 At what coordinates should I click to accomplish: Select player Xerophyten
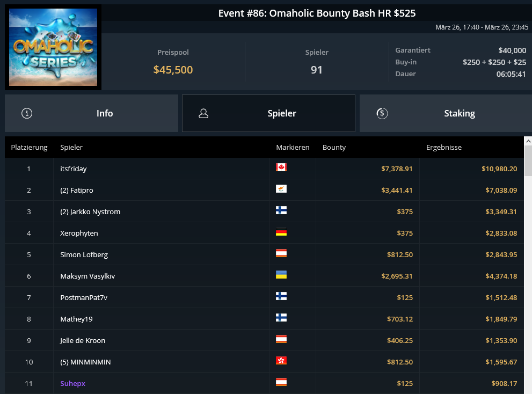pos(79,233)
